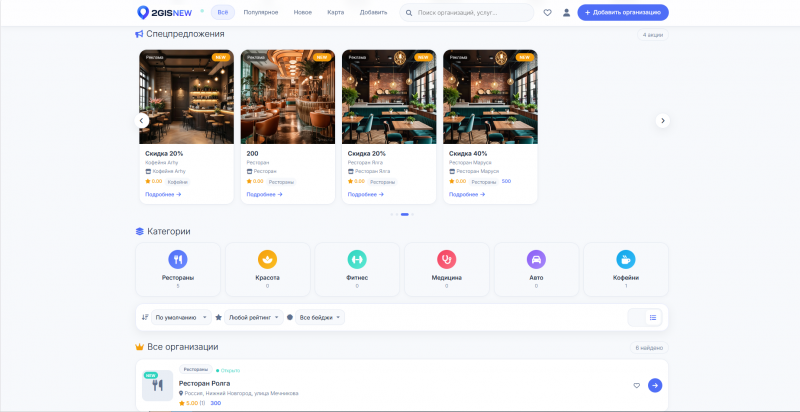Open the 200 offer restaurant photo
The height and width of the screenshot is (412, 800).
pyautogui.click(x=288, y=96)
